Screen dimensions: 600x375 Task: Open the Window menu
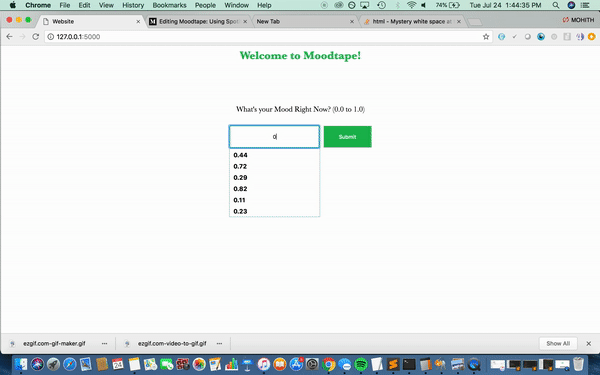click(236, 5)
